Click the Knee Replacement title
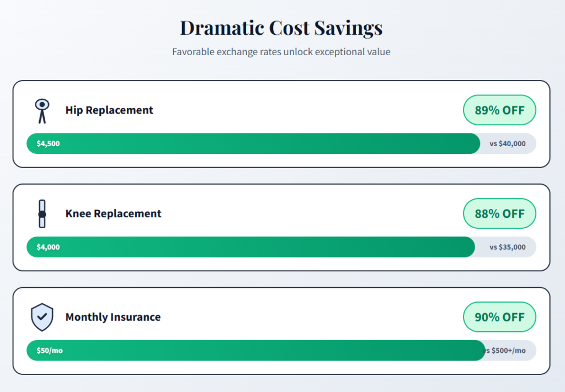The height and width of the screenshot is (392, 565). coord(113,213)
